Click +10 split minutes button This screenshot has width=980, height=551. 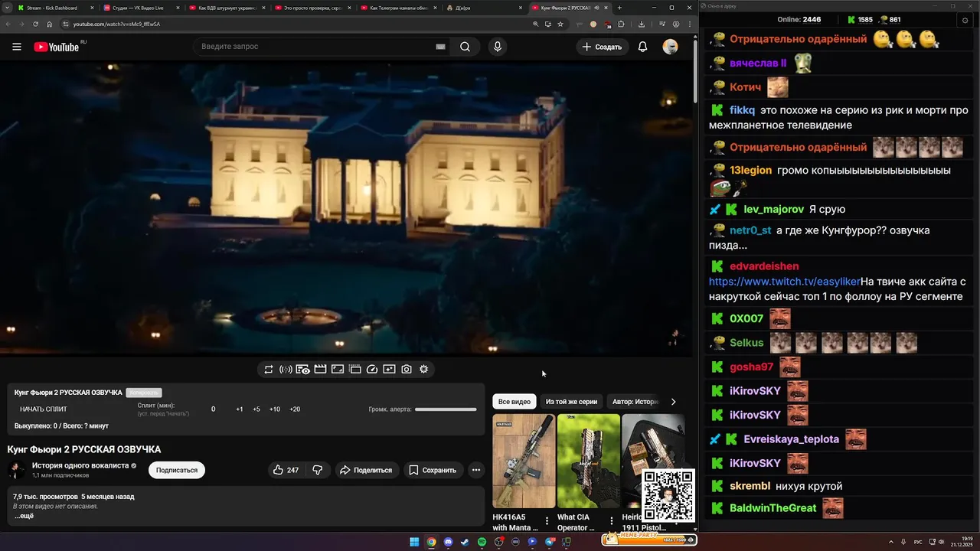click(x=275, y=409)
